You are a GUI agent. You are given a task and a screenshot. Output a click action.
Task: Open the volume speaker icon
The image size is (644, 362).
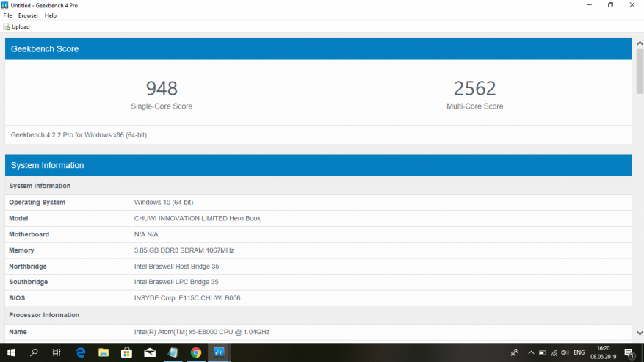(x=565, y=352)
